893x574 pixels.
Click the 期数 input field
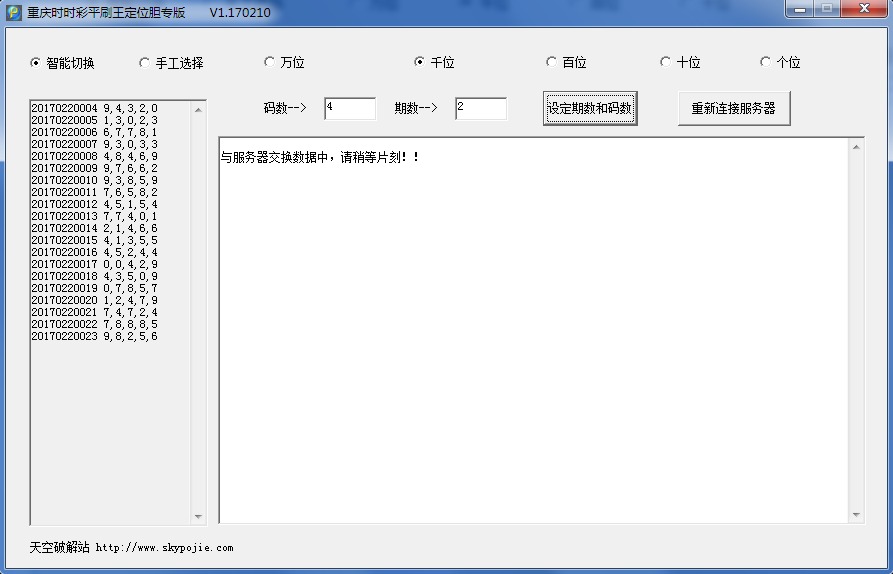tap(480, 108)
